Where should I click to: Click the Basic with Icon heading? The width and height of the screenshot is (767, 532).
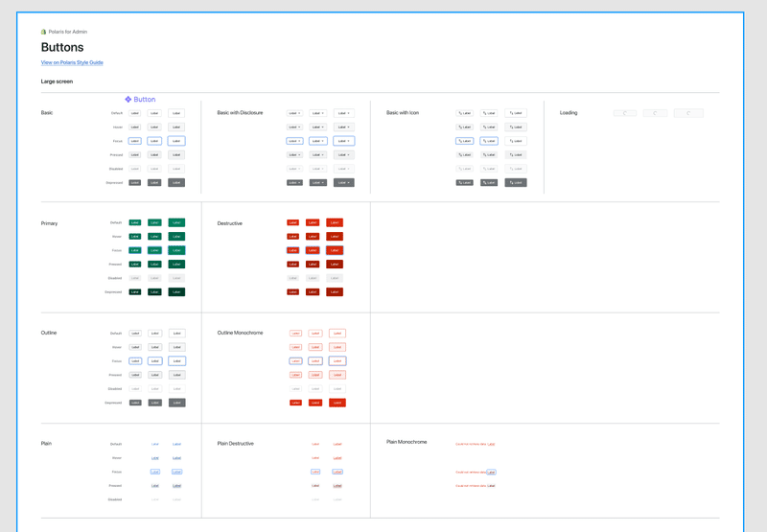click(403, 113)
